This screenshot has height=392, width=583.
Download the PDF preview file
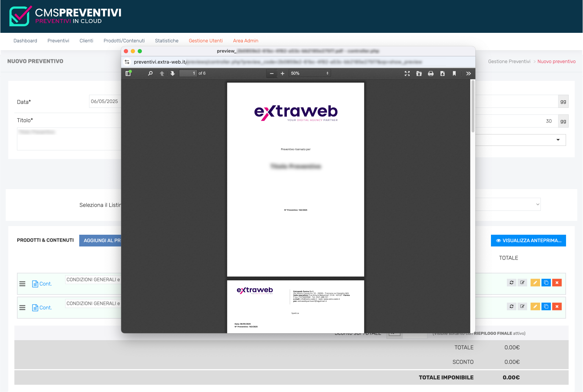(443, 73)
